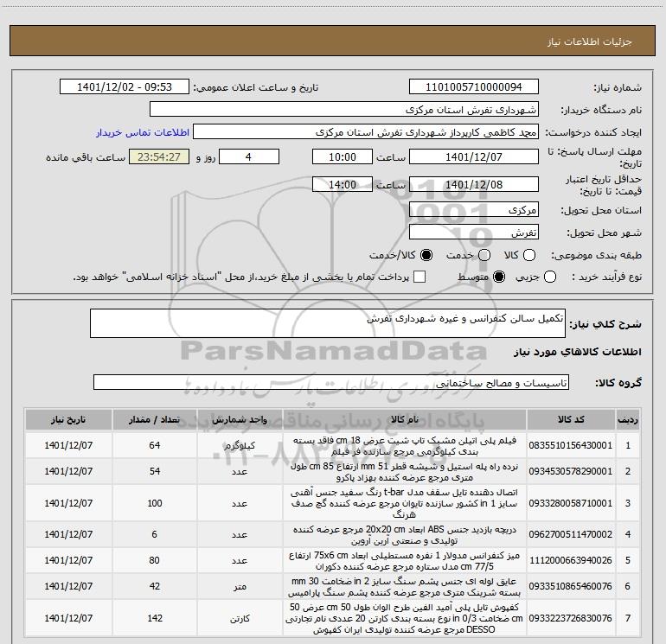666x644 pixels.
Task: Click the announcement date field 1401/12/02 - 09:53
Action: (x=125, y=87)
